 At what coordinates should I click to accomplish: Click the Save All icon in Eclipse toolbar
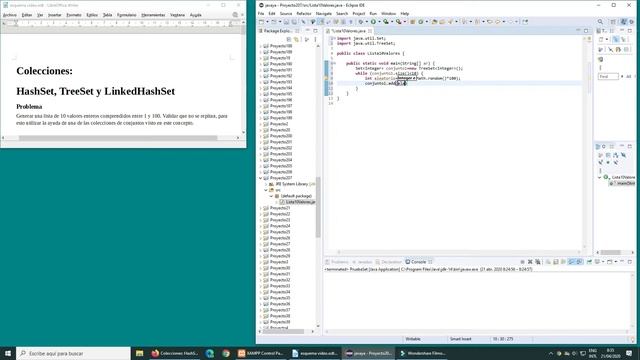click(x=294, y=22)
